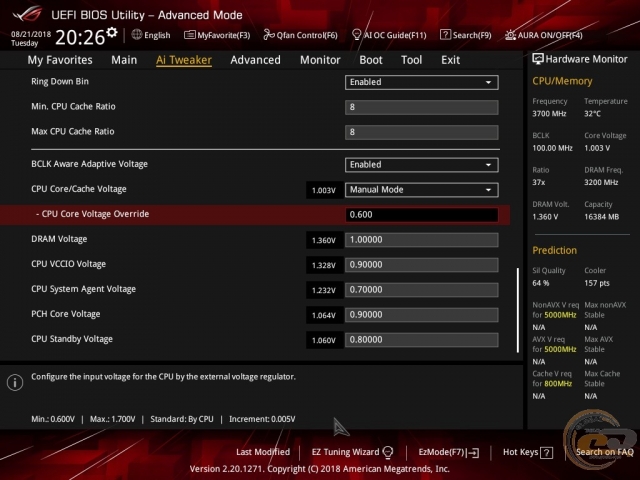This screenshot has height=480, width=640.
Task: Select the CPU Core Voltage Override row
Action: [255, 215]
